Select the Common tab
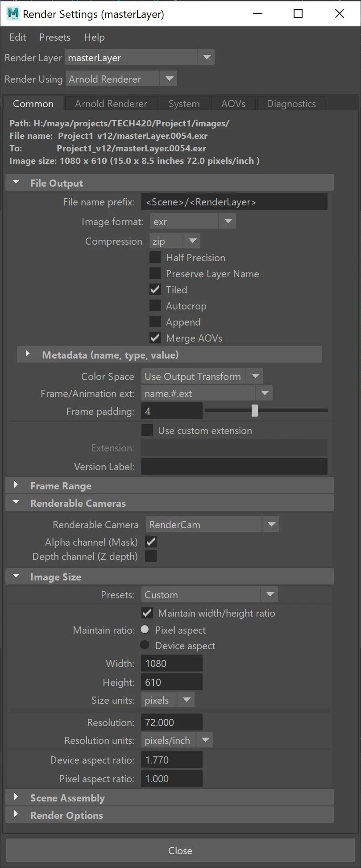This screenshot has height=868, width=361. [33, 104]
